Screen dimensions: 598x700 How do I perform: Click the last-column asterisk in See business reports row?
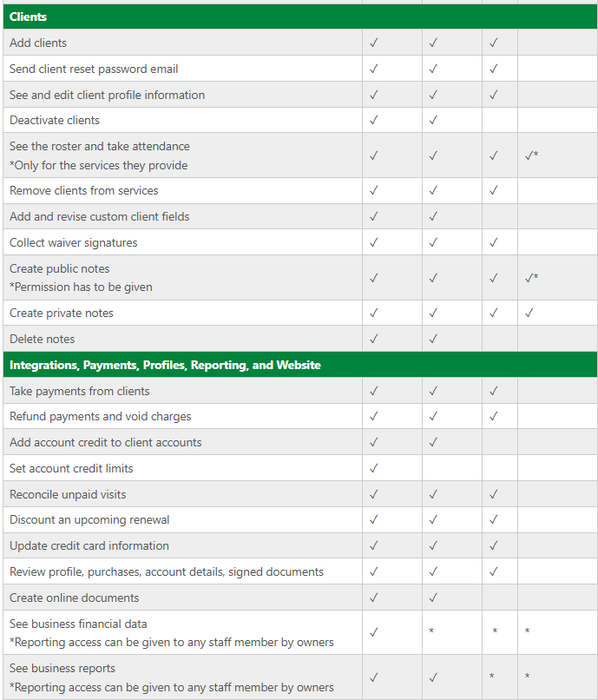click(527, 677)
